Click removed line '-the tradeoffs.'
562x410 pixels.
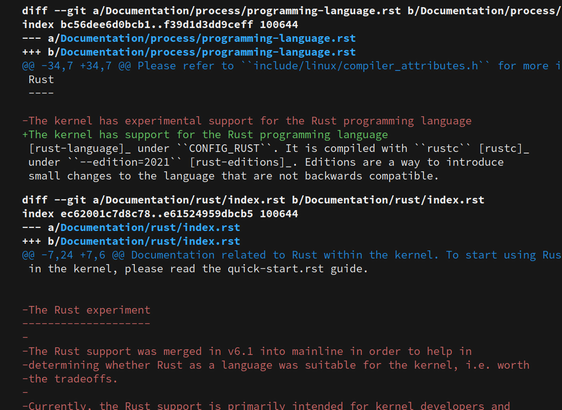(x=70, y=379)
